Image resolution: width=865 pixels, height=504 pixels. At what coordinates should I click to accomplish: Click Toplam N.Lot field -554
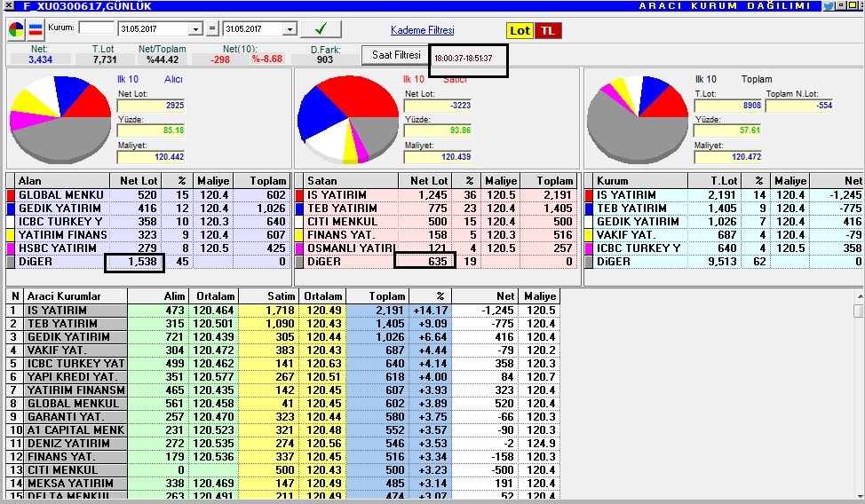pos(799,106)
